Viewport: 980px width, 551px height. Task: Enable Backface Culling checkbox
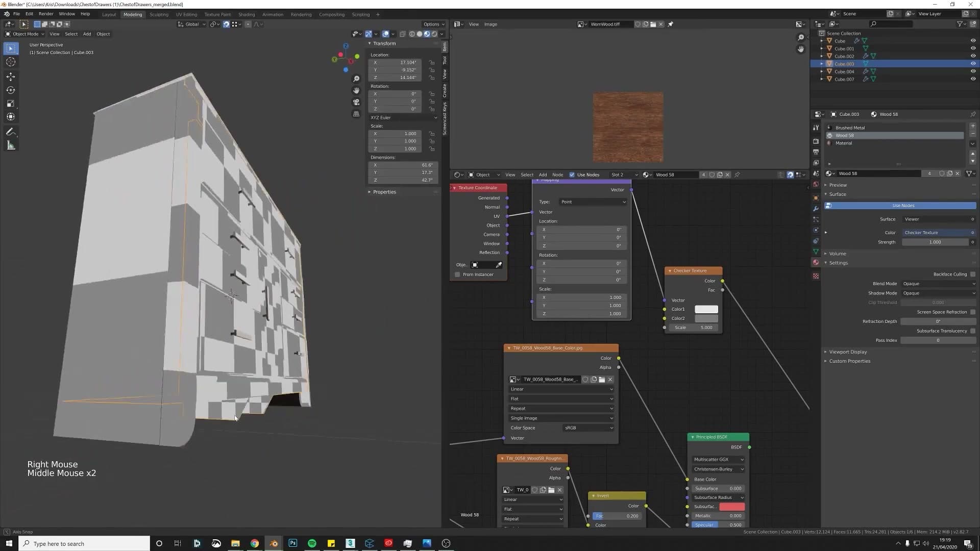[973, 274]
